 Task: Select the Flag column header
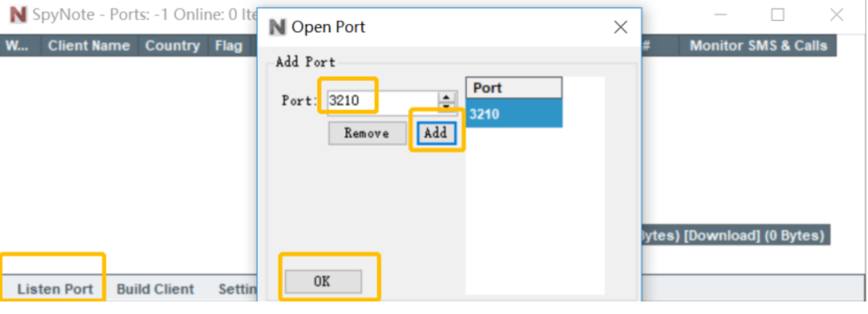[228, 46]
